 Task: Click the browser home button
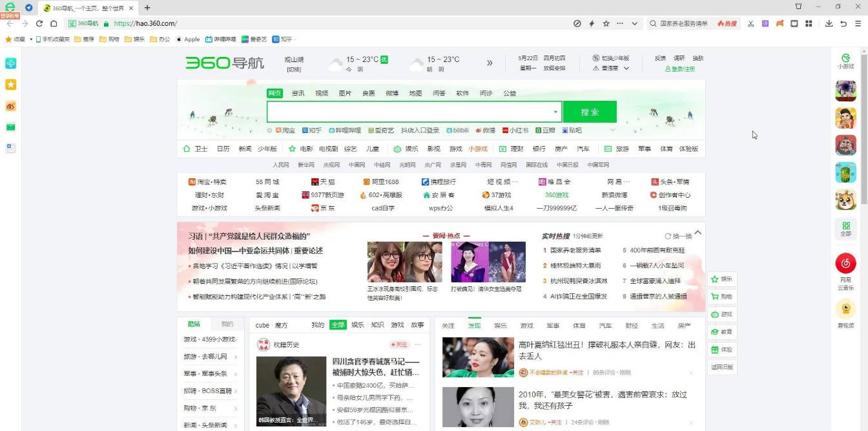(x=54, y=23)
